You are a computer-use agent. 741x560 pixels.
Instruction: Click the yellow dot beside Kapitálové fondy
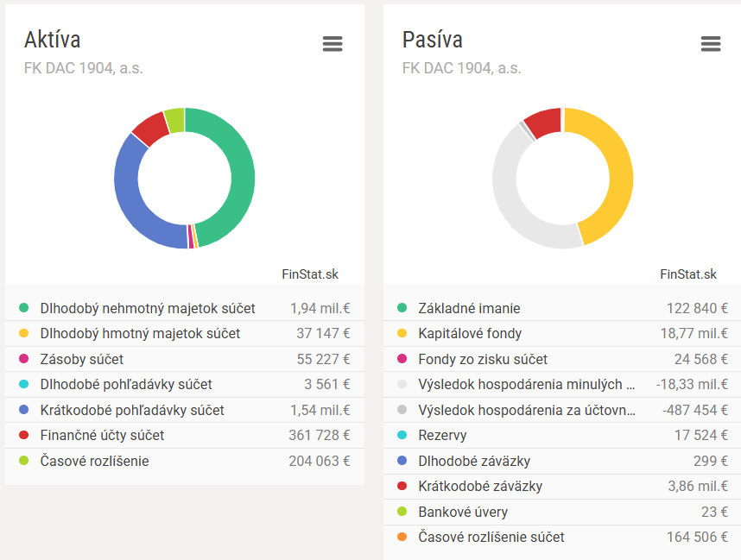pos(402,333)
